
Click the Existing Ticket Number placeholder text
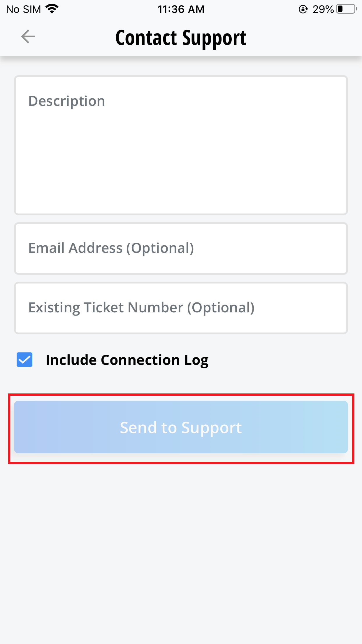point(141,308)
